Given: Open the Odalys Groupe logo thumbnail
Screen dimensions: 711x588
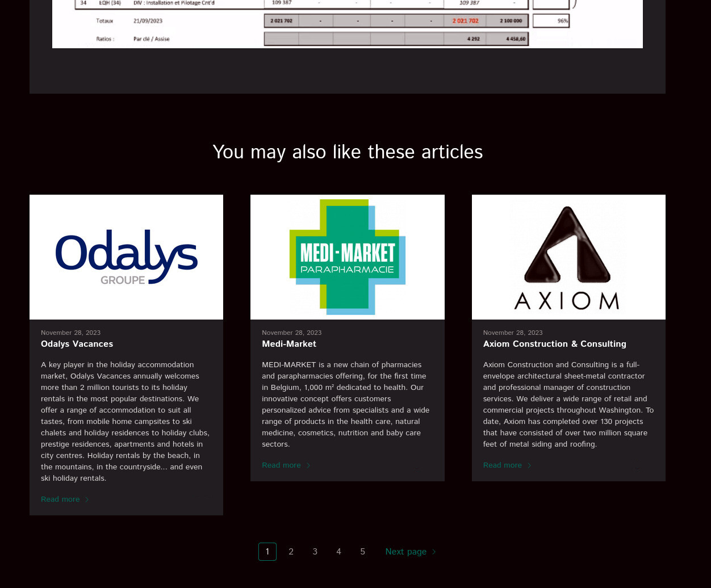Looking at the screenshot, I should (126, 257).
